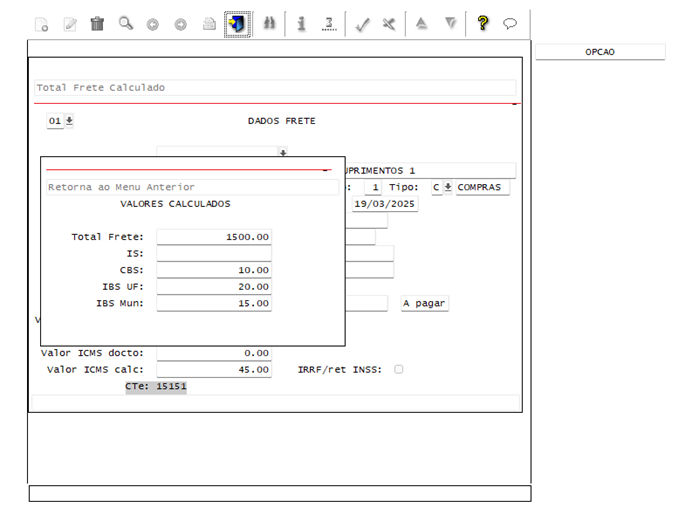Click the COMPRAS field

click(482, 187)
